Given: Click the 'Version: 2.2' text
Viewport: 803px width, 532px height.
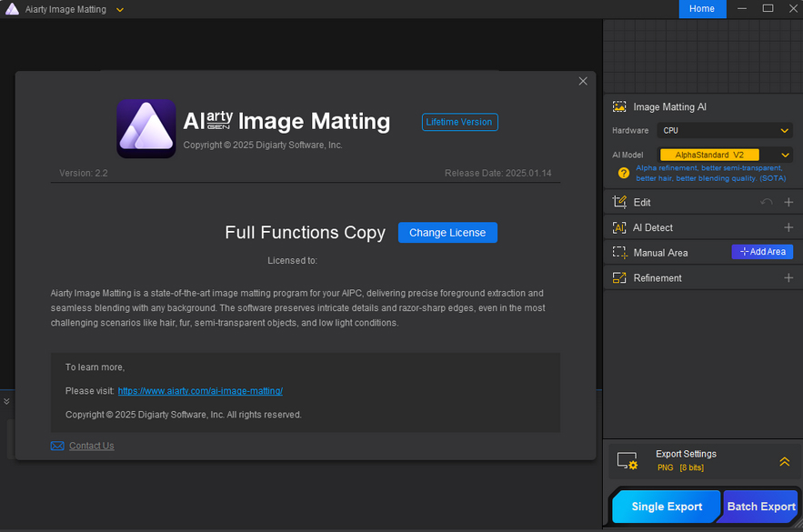Looking at the screenshot, I should (x=84, y=173).
